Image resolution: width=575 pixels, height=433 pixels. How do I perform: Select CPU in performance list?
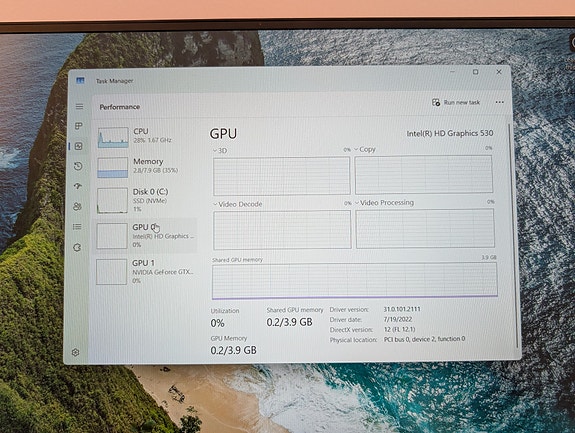[x=146, y=137]
